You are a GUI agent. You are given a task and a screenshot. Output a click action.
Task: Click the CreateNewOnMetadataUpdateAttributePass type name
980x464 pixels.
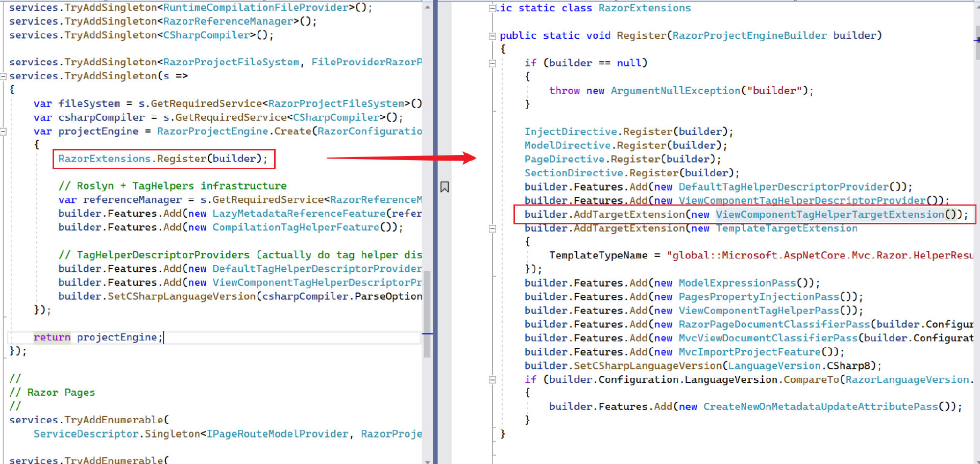[820, 406]
